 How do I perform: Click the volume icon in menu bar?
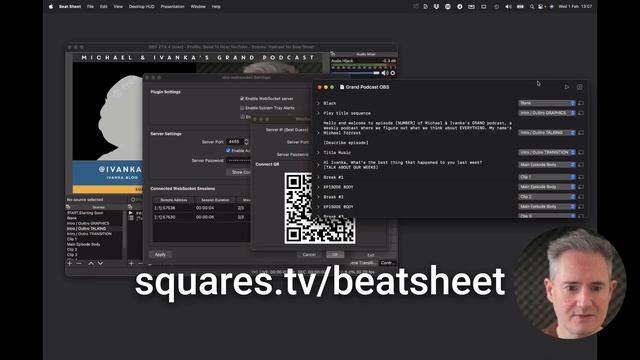pyautogui.click(x=508, y=7)
